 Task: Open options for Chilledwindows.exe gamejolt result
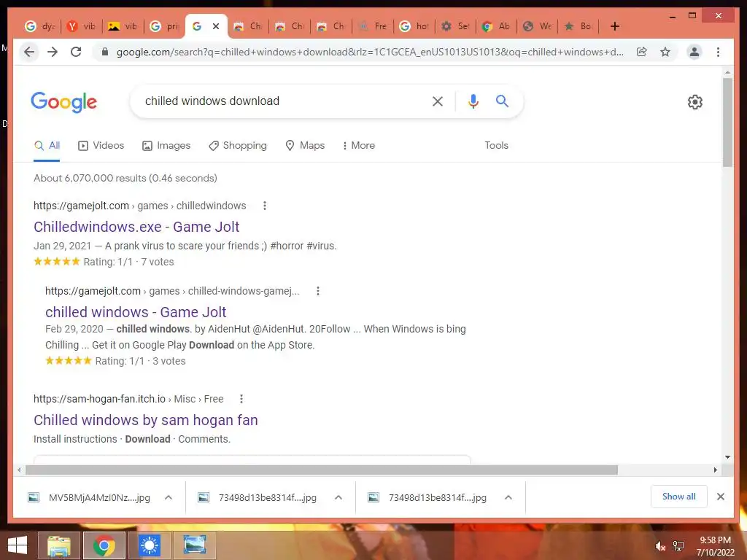264,206
